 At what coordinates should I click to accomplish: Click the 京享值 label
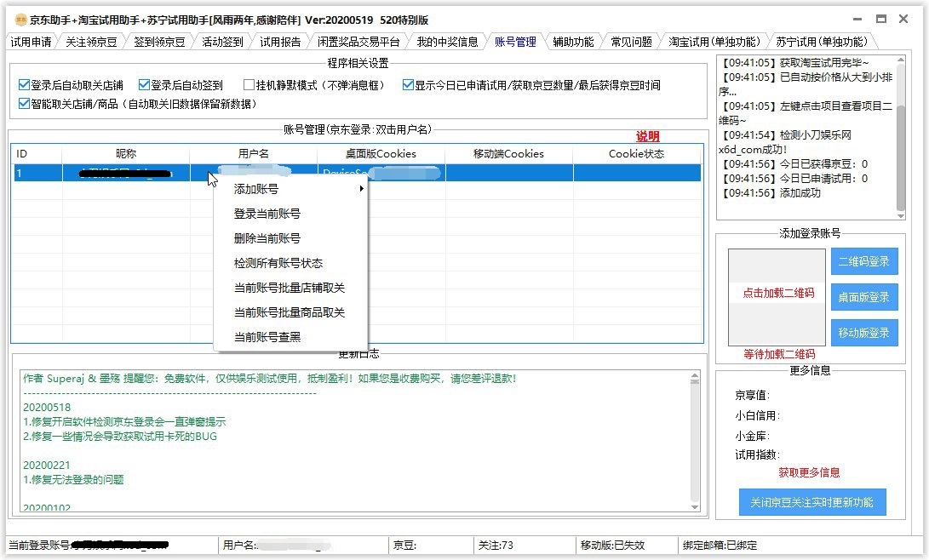(x=753, y=395)
